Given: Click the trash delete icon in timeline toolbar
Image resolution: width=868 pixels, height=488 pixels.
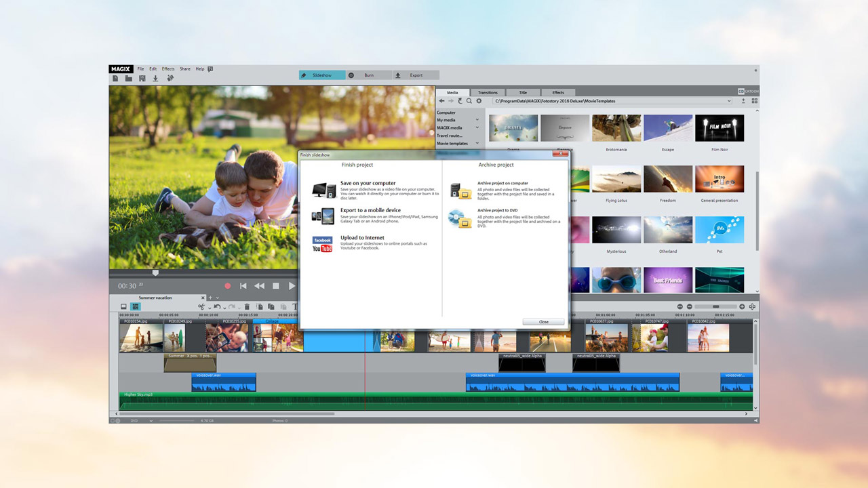Looking at the screenshot, I should 247,307.
